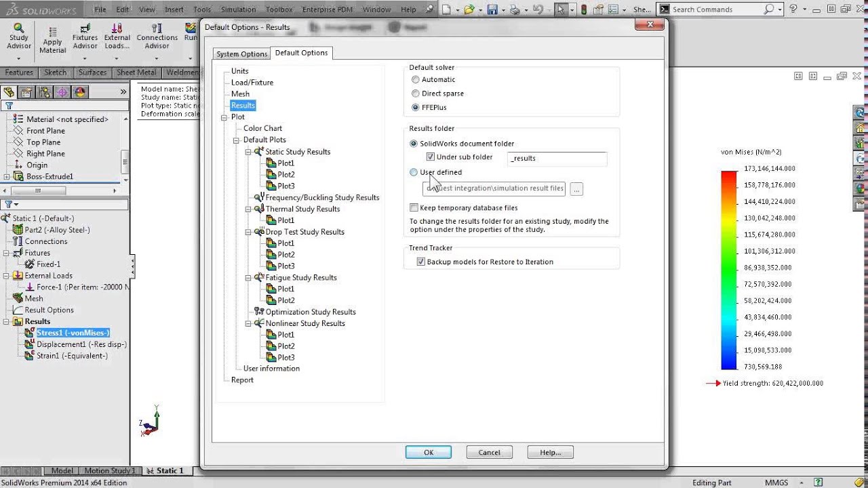
Task: Toggle Backup models for Restore to Iteration
Action: pos(421,262)
